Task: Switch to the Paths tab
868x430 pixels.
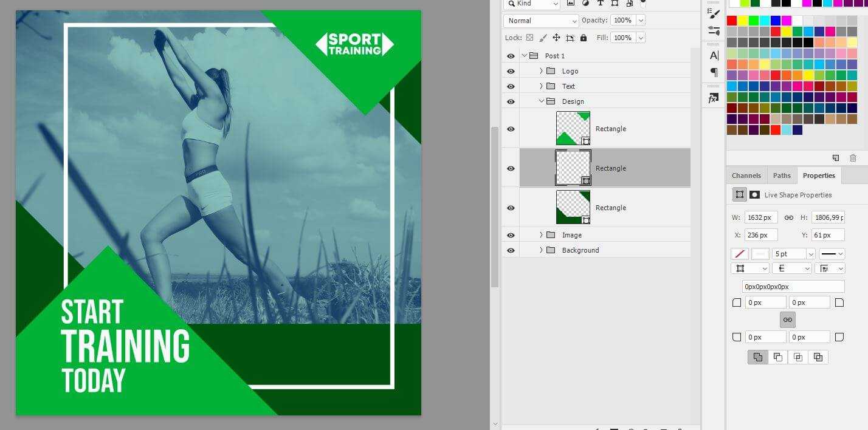Action: coord(782,176)
